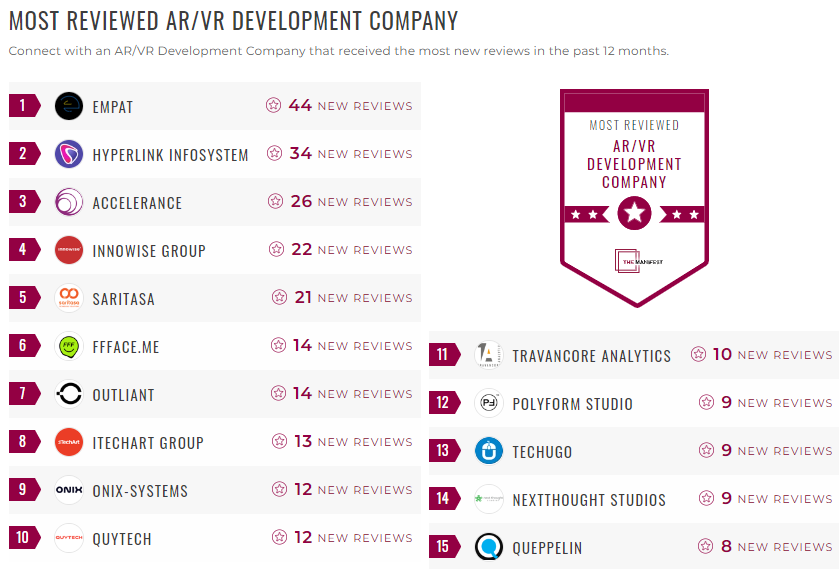Click the ONIX-SYSTEMS company name
The height and width of the screenshot is (569, 839).
tap(140, 491)
